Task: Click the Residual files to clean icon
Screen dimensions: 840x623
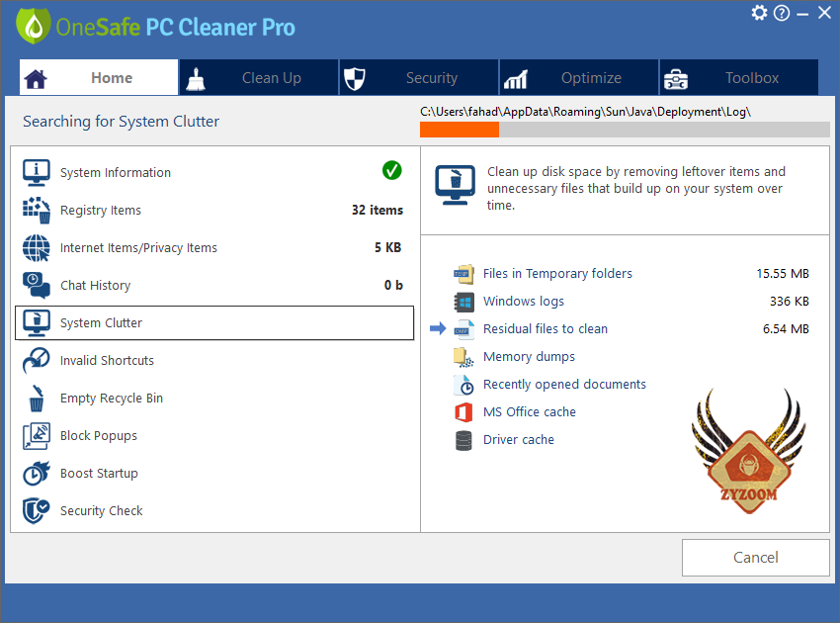Action: click(x=463, y=329)
